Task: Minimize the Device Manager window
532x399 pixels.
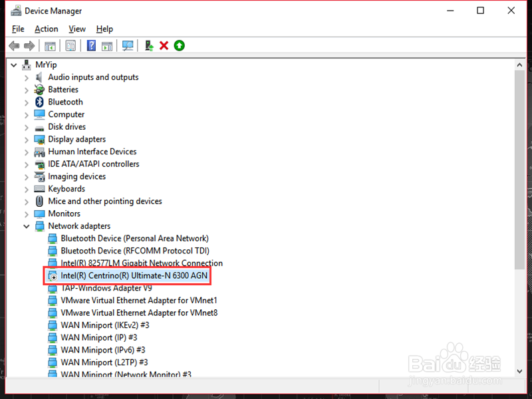Action: pyautogui.click(x=450, y=11)
